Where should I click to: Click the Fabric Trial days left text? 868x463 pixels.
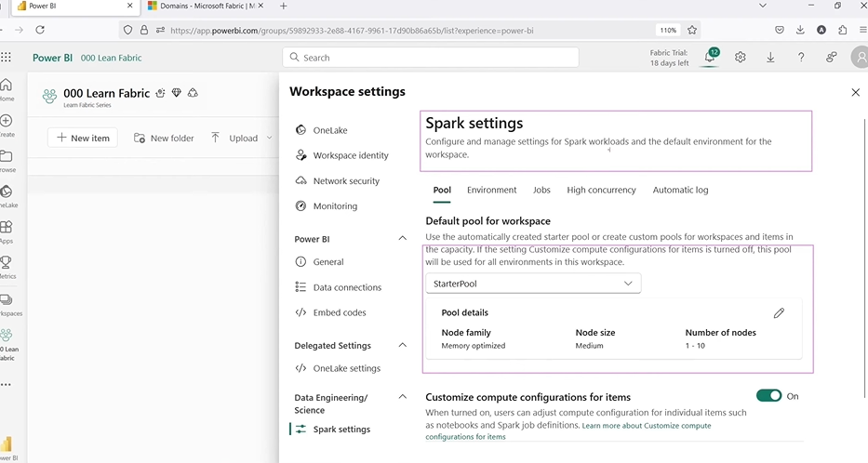(669, 58)
